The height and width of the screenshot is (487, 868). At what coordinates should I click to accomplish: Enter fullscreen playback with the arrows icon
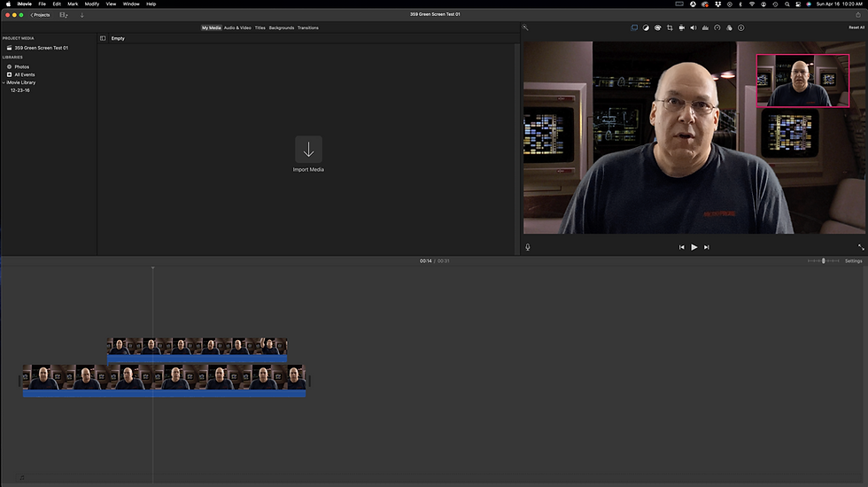pos(861,247)
